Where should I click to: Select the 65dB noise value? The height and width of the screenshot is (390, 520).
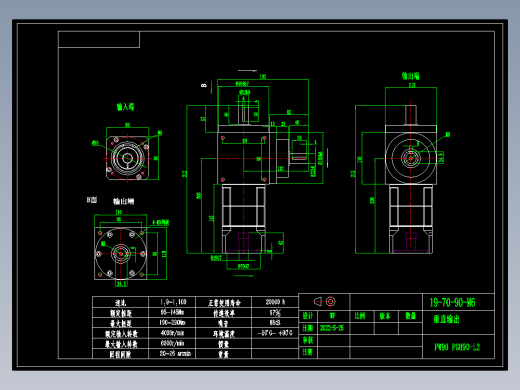click(x=275, y=323)
